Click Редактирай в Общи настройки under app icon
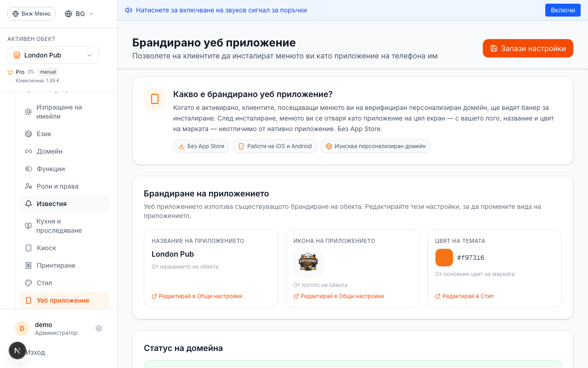The width and height of the screenshot is (588, 368). tap(339, 296)
